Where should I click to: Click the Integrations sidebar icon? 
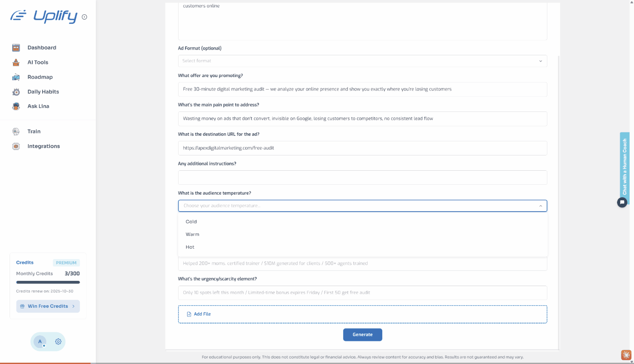coord(16,146)
